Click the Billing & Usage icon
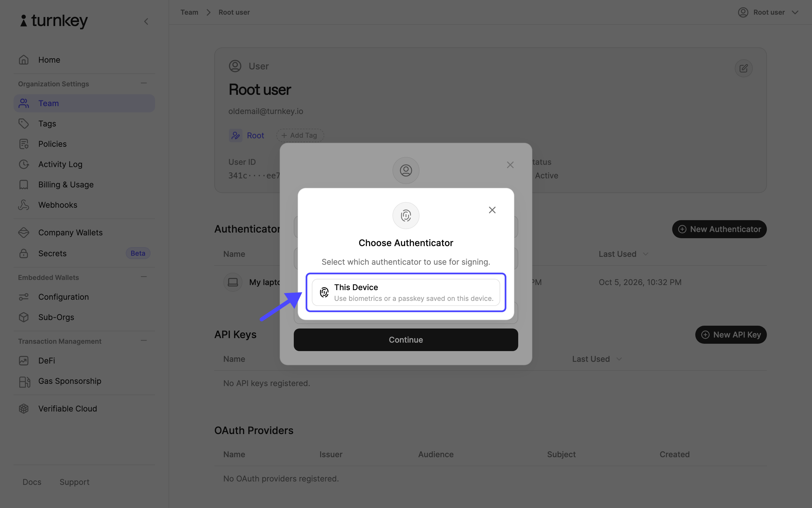812x508 pixels. click(x=23, y=185)
